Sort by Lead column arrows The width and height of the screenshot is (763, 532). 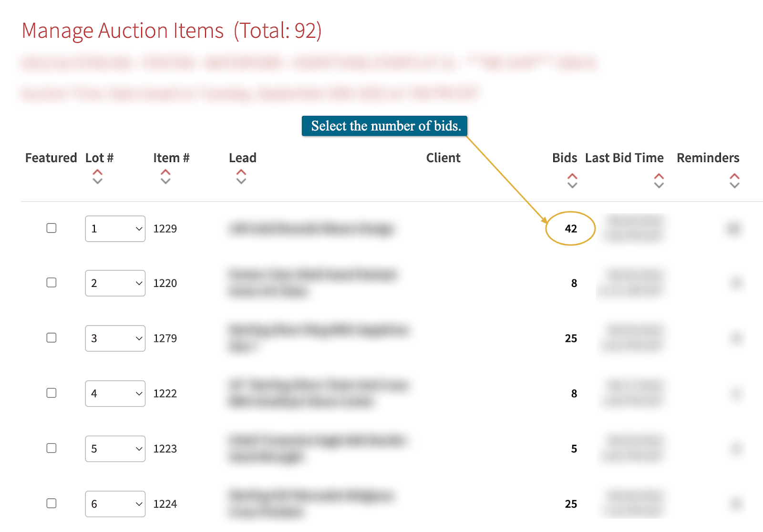(241, 176)
